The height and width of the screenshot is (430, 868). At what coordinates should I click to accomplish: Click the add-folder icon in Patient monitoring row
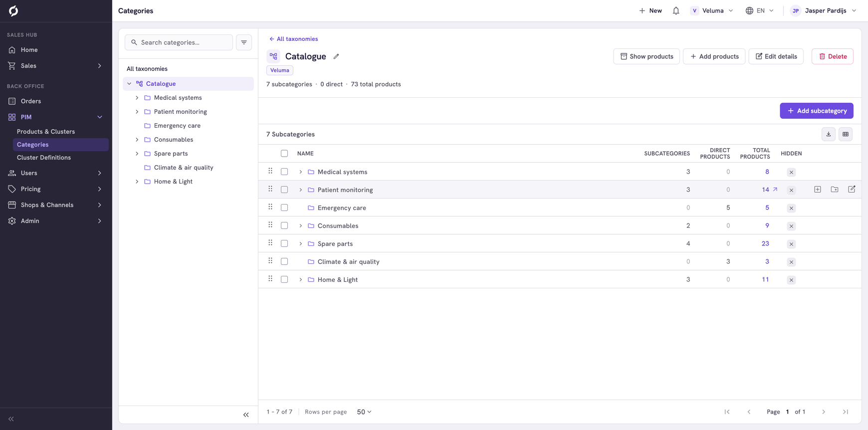pyautogui.click(x=835, y=190)
